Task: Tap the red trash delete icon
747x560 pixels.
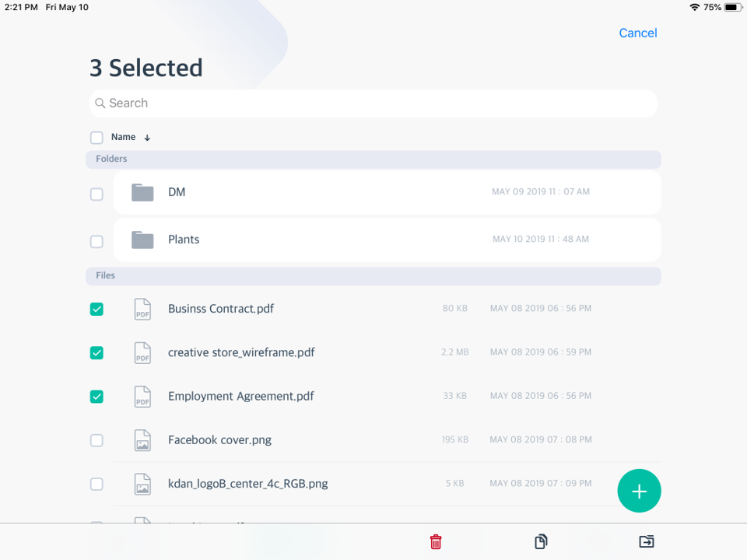Action: click(x=436, y=541)
